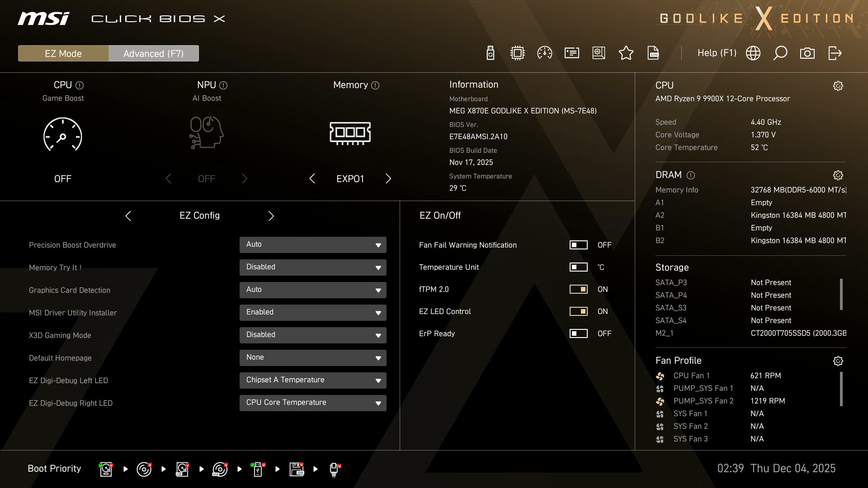Open CPU settings gear in right panel
Screen dimensions: 868x488
[x=839, y=85]
